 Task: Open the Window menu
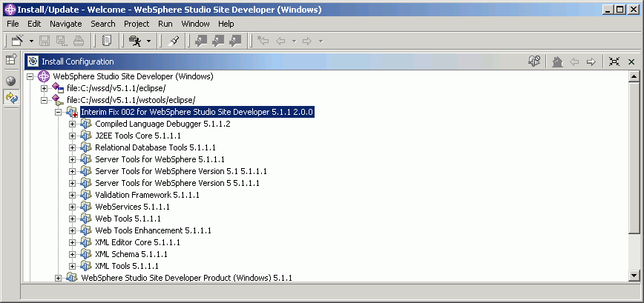click(x=196, y=24)
